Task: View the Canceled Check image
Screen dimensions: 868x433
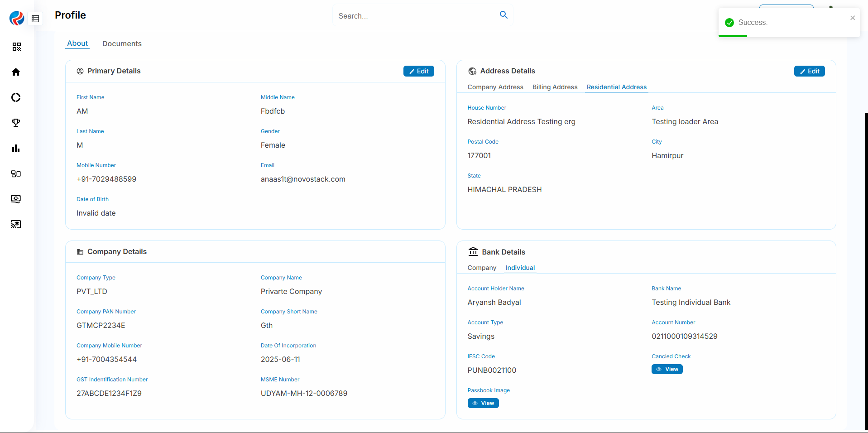Action: pyautogui.click(x=667, y=369)
